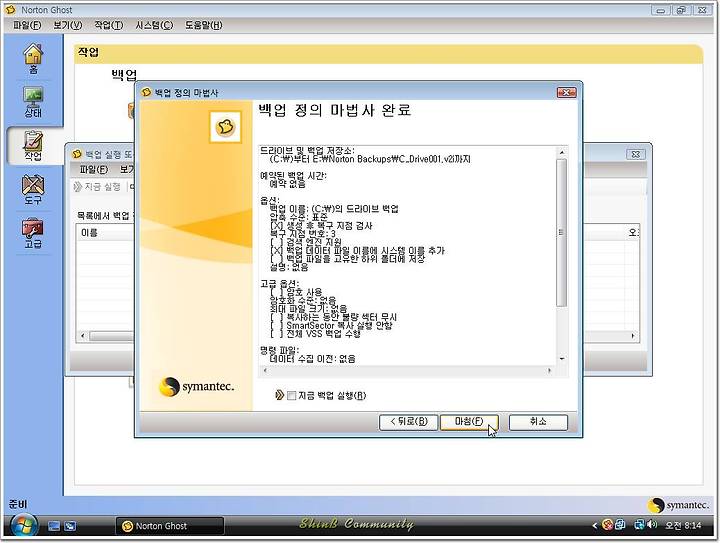Click the background list's left scroll arrow
This screenshot has height=543, width=720.
point(83,336)
